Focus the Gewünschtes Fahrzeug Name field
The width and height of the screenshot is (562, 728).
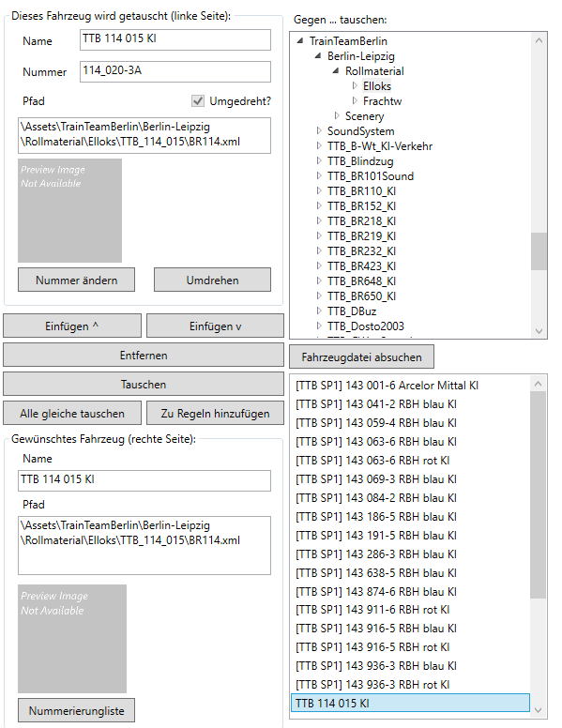point(144,480)
